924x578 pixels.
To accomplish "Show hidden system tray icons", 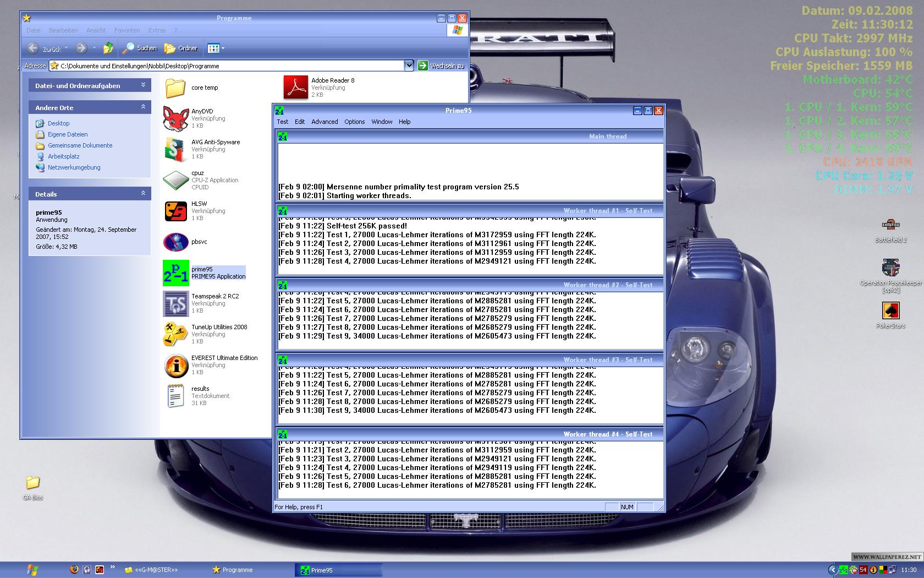I will pyautogui.click(x=833, y=570).
